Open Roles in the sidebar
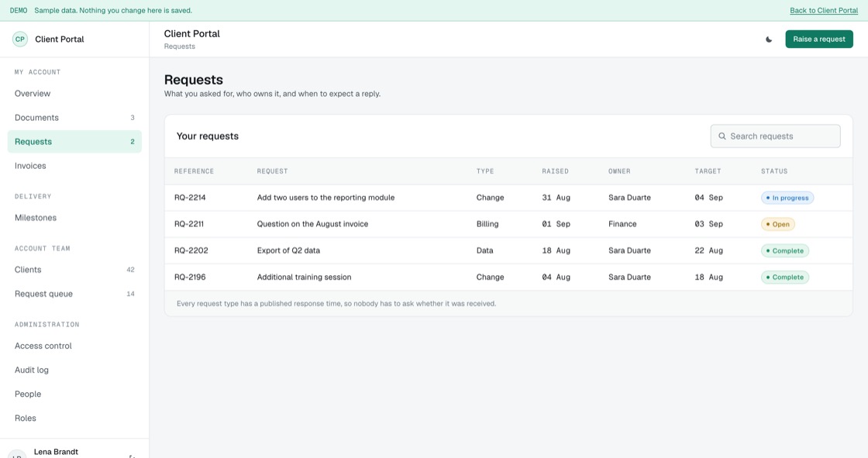 pyautogui.click(x=74, y=418)
